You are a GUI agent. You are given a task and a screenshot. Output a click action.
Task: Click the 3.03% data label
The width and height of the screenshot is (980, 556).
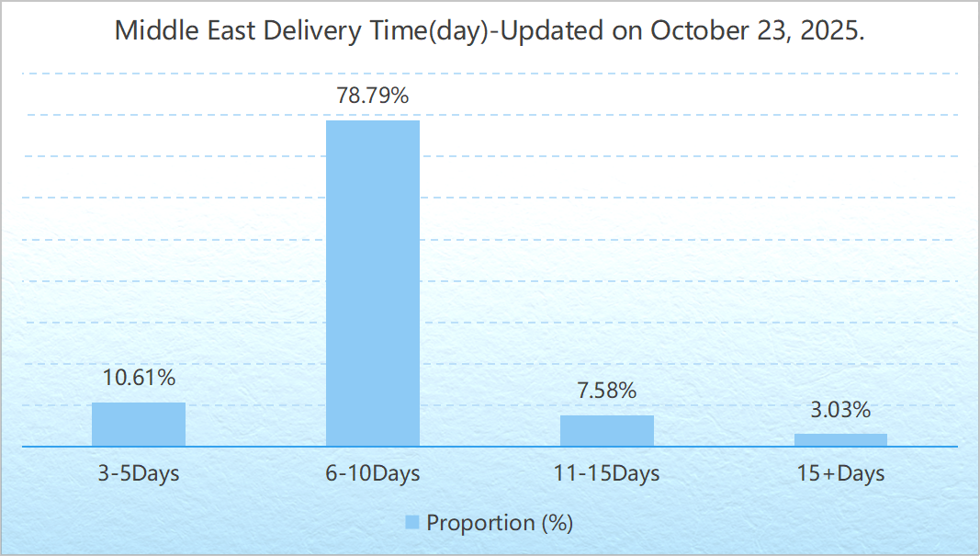point(840,409)
